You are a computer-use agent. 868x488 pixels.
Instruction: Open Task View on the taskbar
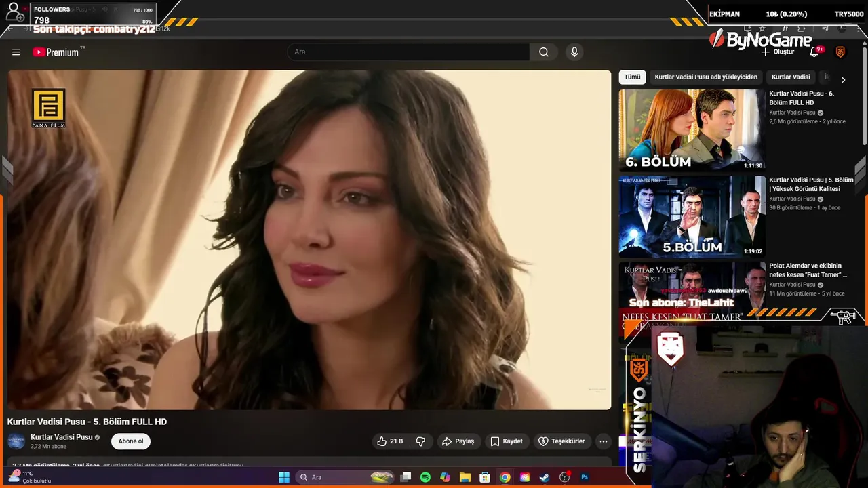tap(406, 477)
